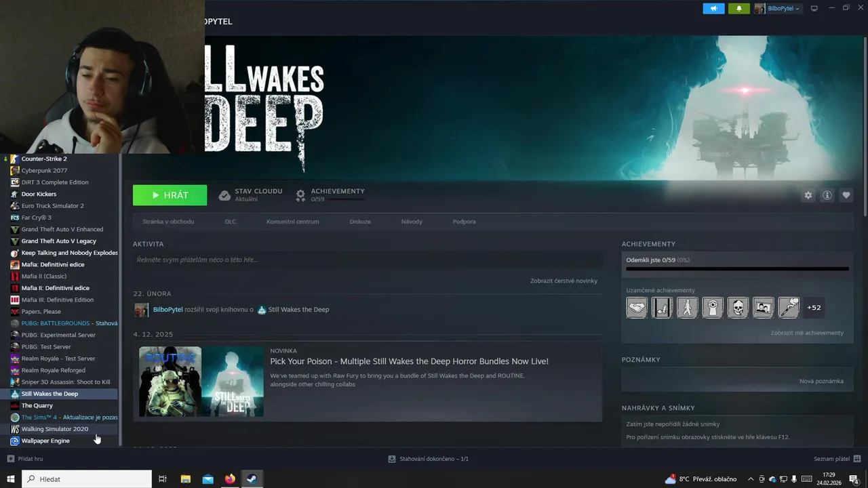Open 'Seznam přátel' friends list
The image size is (868, 488).
click(x=837, y=459)
